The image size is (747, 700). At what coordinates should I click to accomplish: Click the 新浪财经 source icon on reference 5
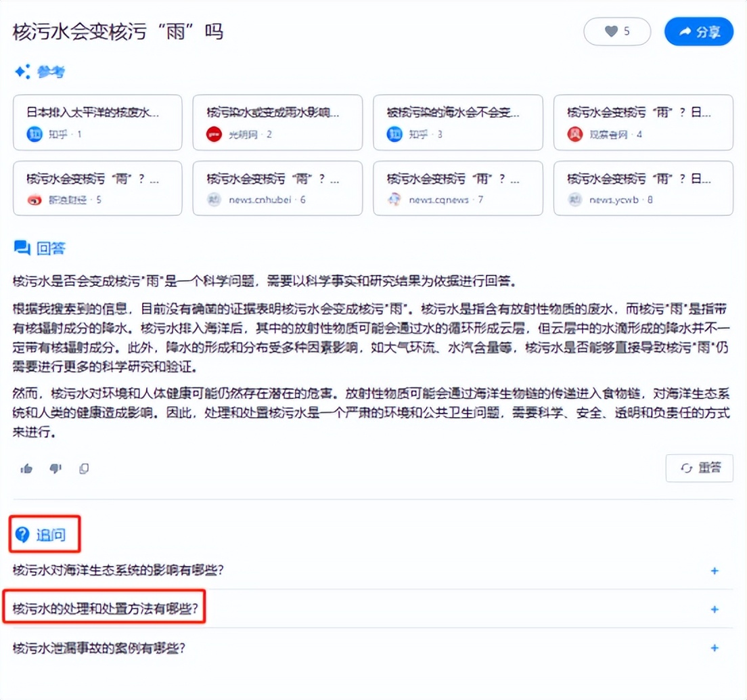click(33, 200)
